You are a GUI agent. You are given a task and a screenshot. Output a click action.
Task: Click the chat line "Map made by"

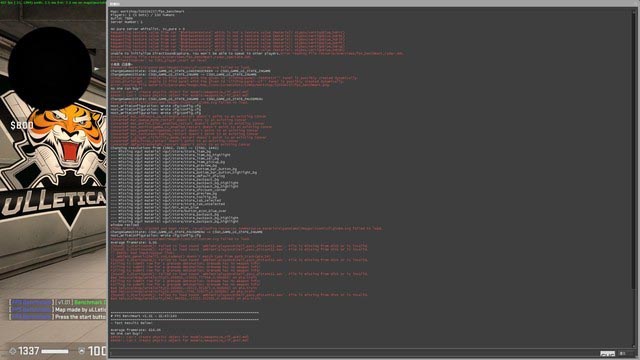tap(80, 310)
